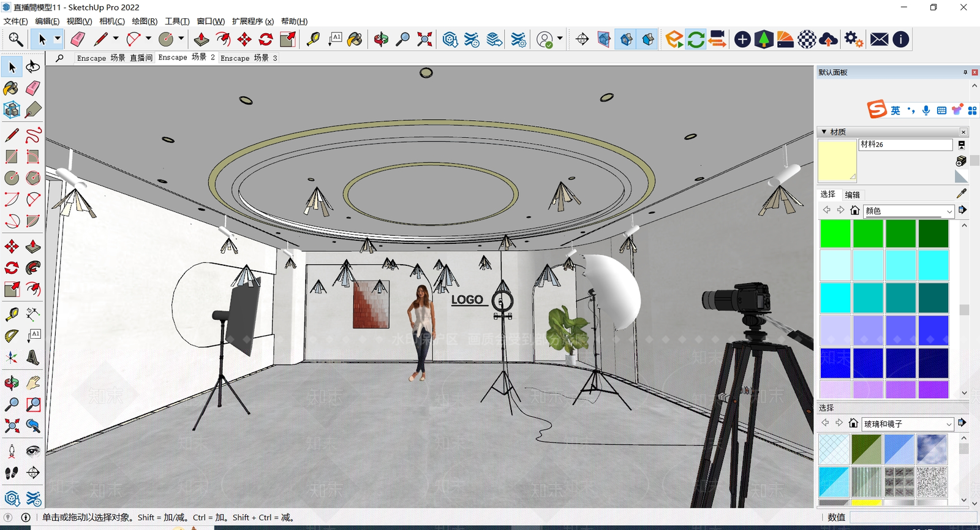
Task: Toggle Section Cuts display
Action: pyautogui.click(x=626, y=39)
